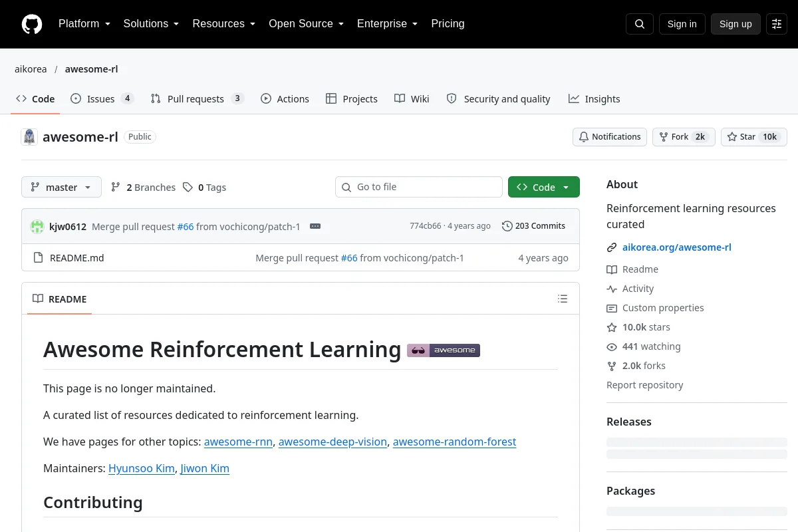Click the forks count fork icon
This screenshot has width=798, height=532.
click(x=612, y=366)
